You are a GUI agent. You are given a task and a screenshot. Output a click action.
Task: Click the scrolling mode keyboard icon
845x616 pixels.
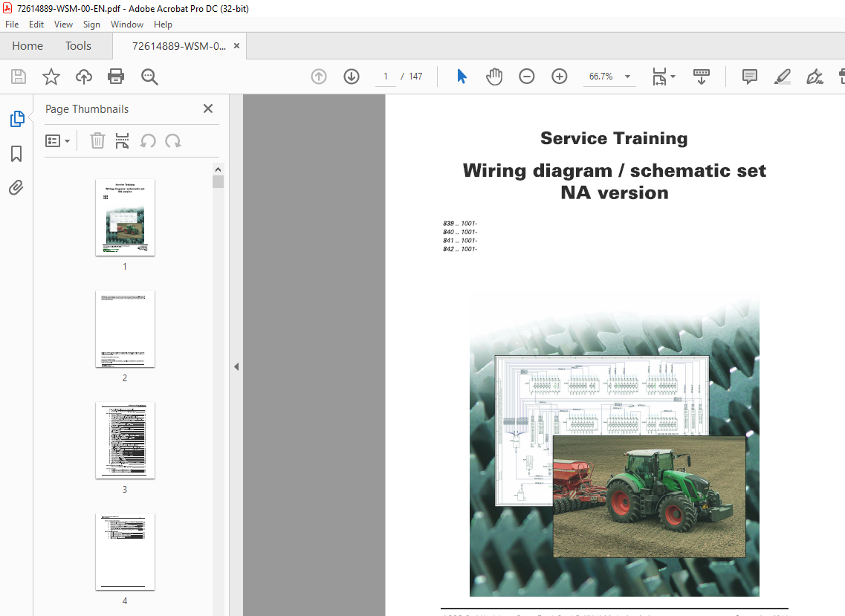point(701,77)
